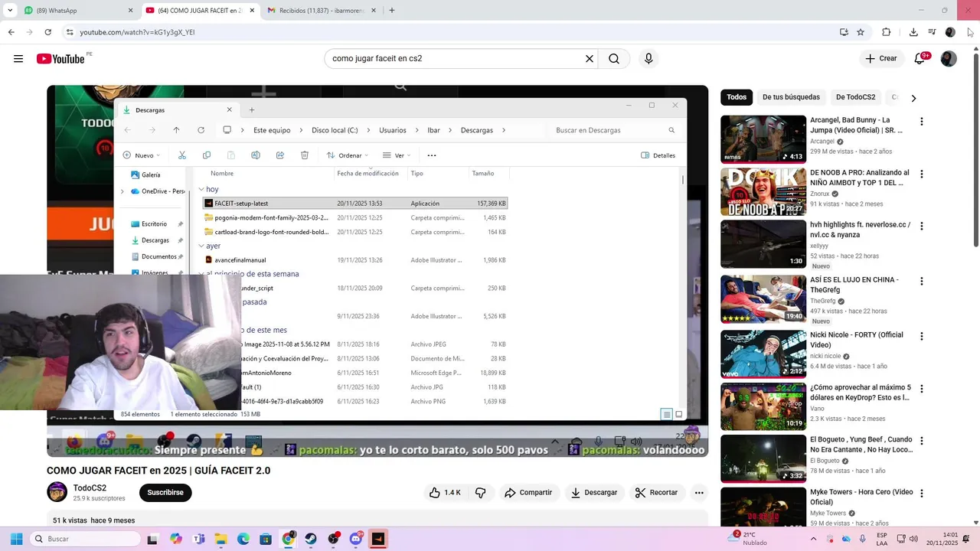Open Windows Start menu
The width and height of the screenshot is (980, 551).
[16, 539]
